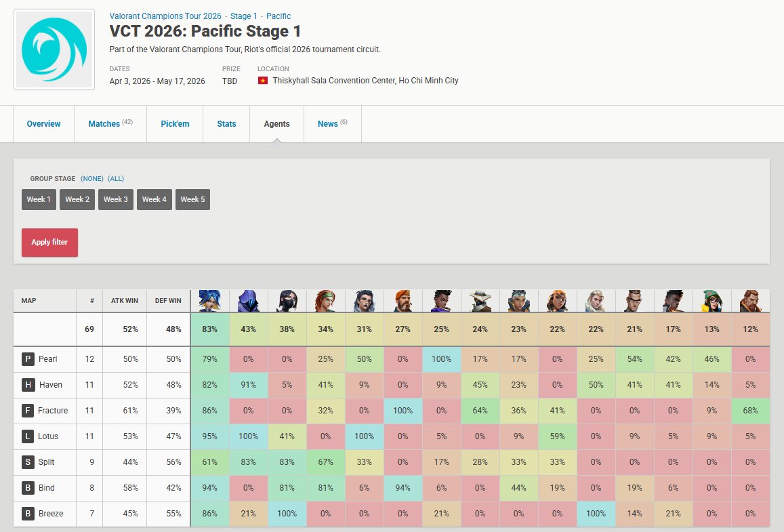Click the Omen agent icon above 43%
The width and height of the screenshot is (784, 532).
pos(249,300)
